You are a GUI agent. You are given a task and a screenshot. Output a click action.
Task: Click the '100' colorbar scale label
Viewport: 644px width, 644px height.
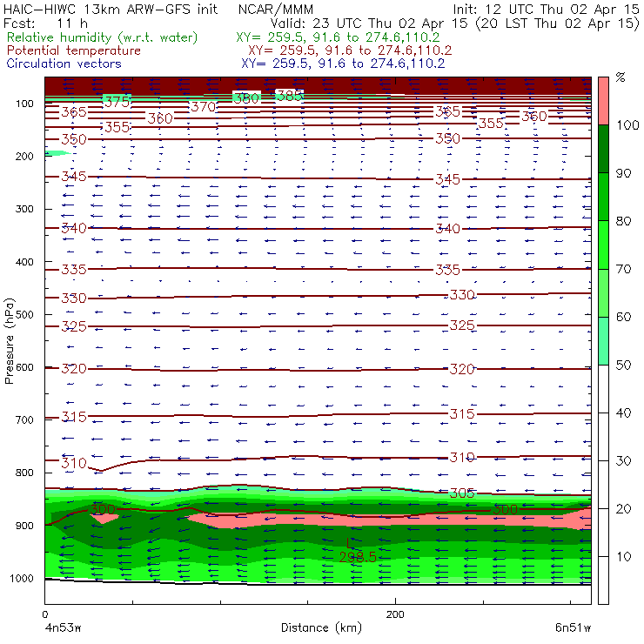[627, 125]
